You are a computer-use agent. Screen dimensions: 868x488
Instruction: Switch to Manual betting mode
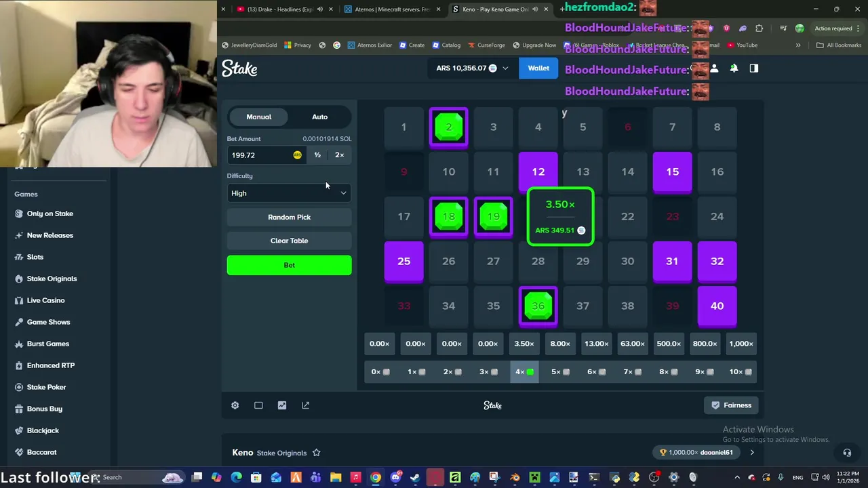[x=259, y=117]
